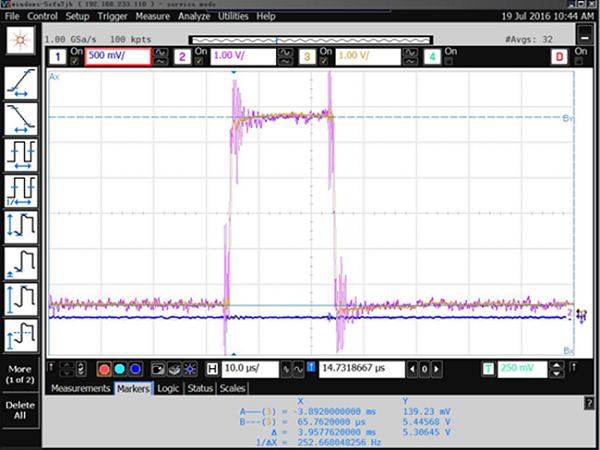Image resolution: width=600 pixels, height=450 pixels.
Task: Open the Analyze menu
Action: coord(194,17)
